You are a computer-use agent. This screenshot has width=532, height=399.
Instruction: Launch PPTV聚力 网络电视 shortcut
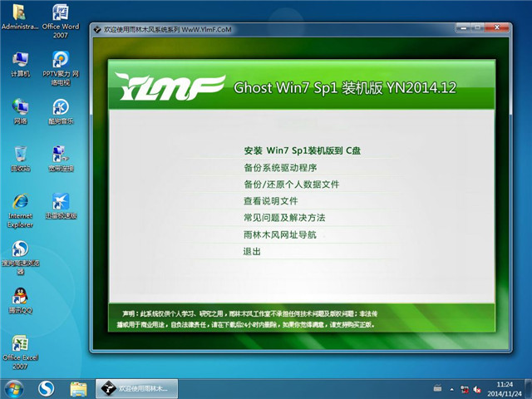click(x=60, y=60)
